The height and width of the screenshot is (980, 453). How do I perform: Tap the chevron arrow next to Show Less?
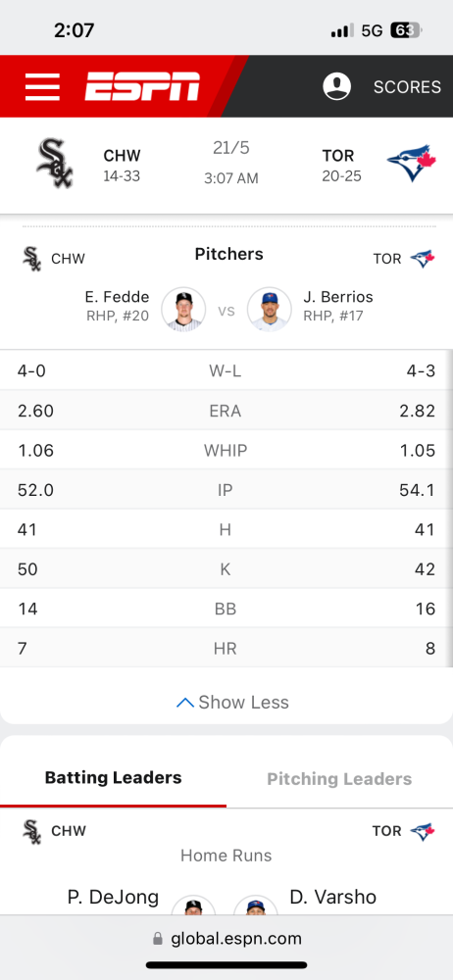coord(185,703)
